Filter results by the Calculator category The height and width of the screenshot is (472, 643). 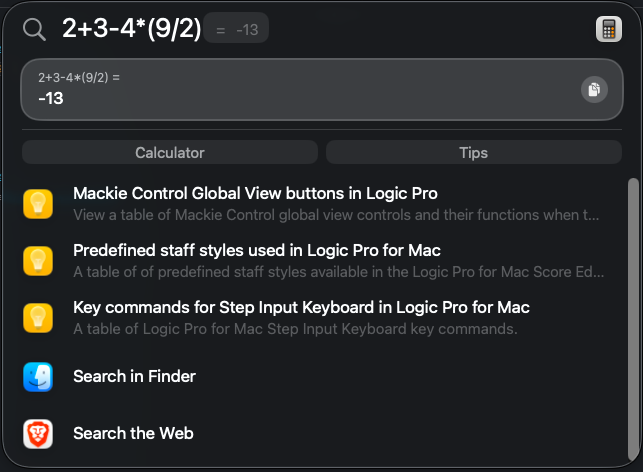(170, 153)
